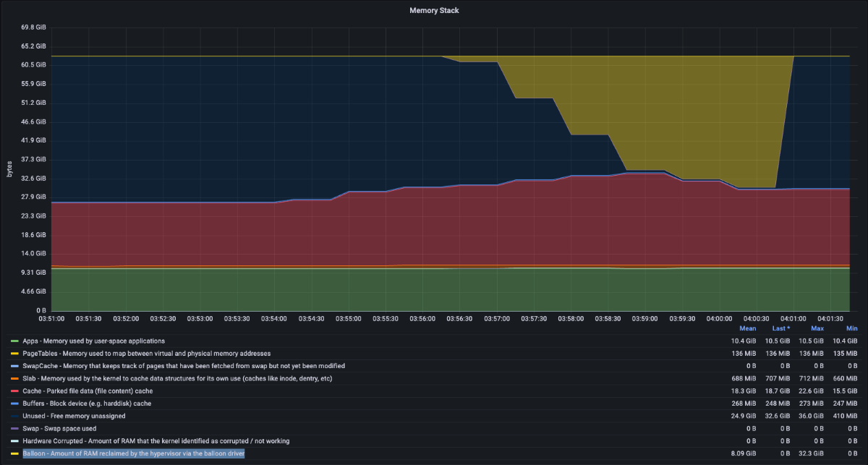Sort legend by the Last * column

pos(780,328)
